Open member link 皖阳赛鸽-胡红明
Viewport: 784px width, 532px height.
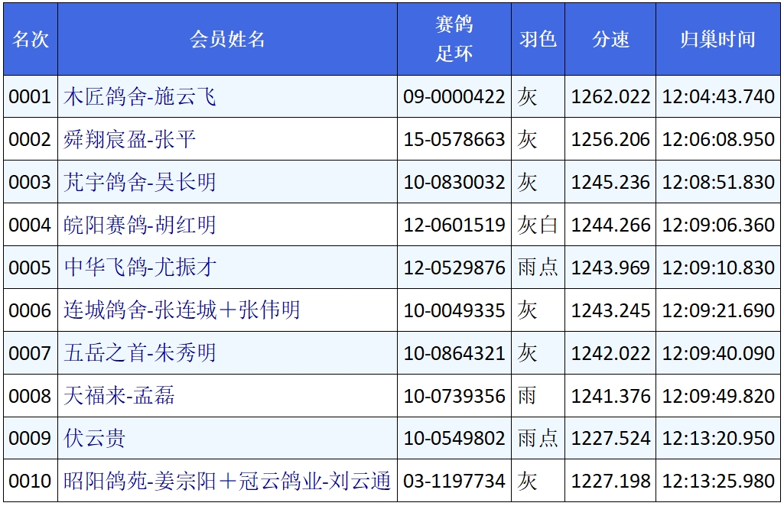pos(139,225)
